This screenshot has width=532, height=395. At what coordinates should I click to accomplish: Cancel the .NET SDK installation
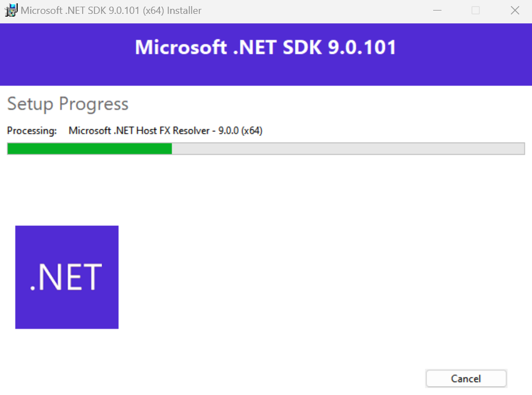coord(466,378)
